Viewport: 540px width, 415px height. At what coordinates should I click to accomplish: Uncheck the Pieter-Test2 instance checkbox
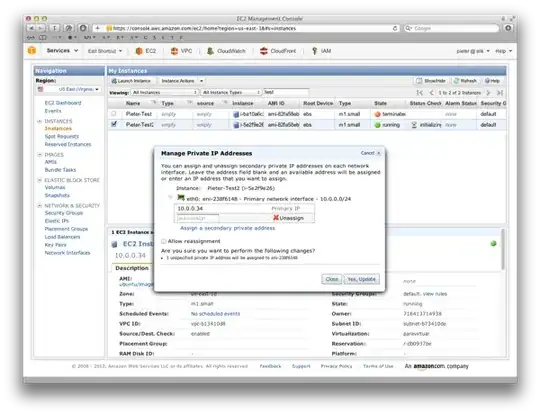[x=114, y=124]
